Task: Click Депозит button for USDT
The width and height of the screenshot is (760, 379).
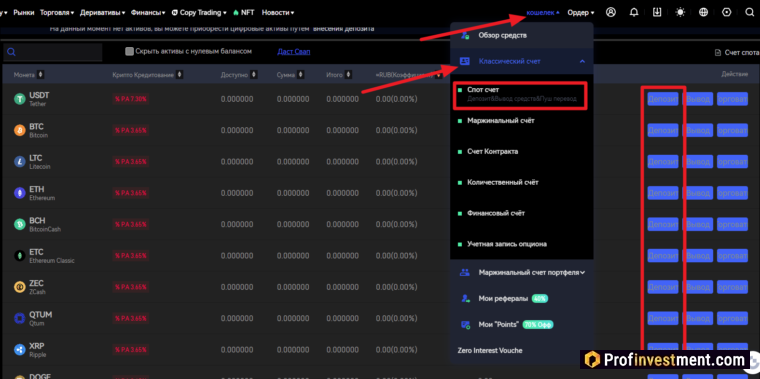Action: pyautogui.click(x=663, y=99)
